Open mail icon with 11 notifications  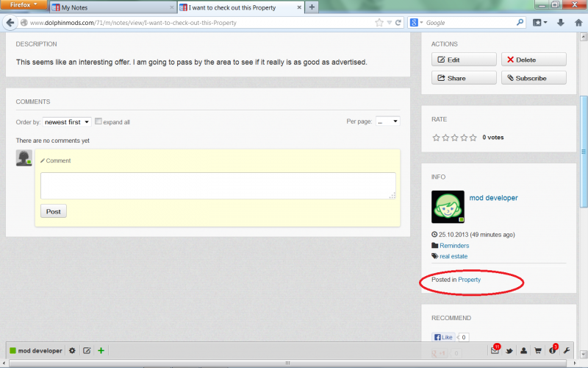(495, 350)
